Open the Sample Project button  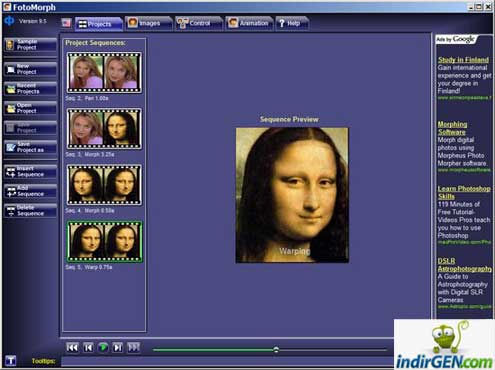tap(30, 45)
